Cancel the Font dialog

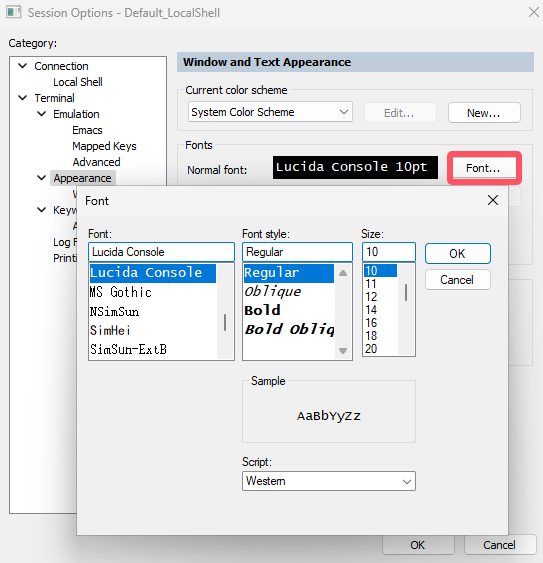click(458, 280)
